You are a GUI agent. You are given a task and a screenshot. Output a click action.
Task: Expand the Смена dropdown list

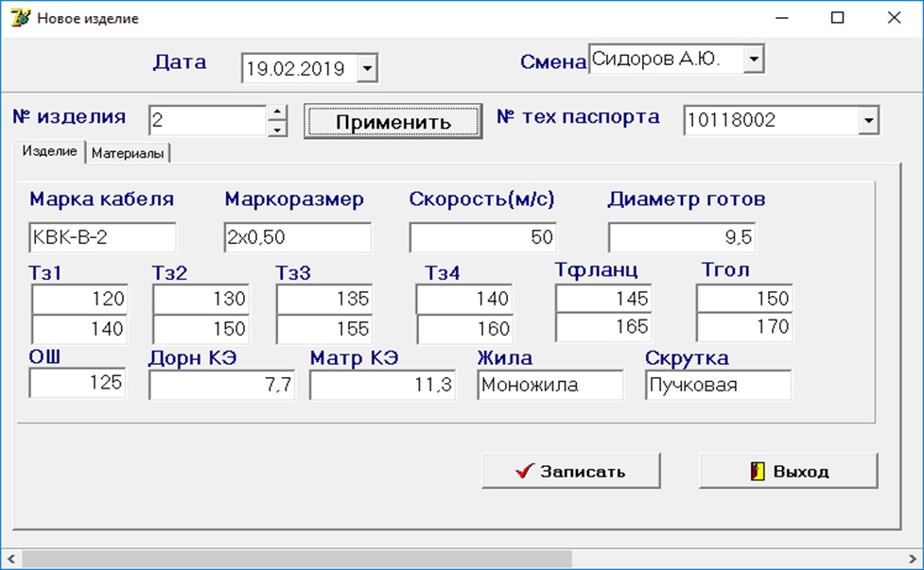click(x=754, y=59)
